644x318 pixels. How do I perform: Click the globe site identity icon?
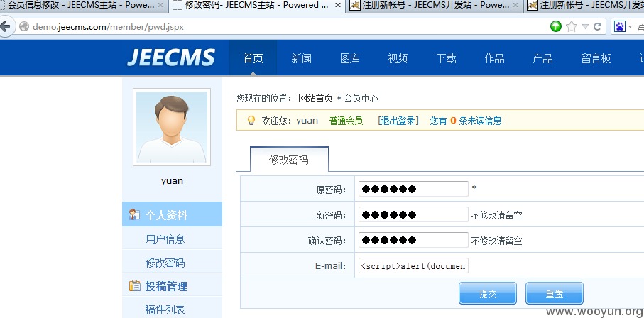click(24, 27)
